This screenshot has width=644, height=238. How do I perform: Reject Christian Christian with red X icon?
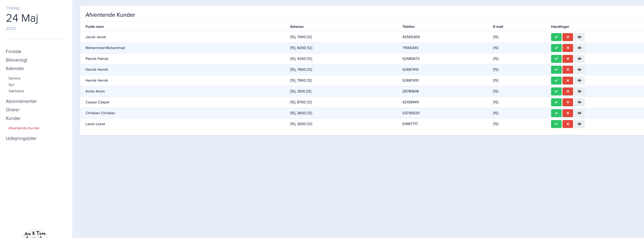click(x=568, y=113)
